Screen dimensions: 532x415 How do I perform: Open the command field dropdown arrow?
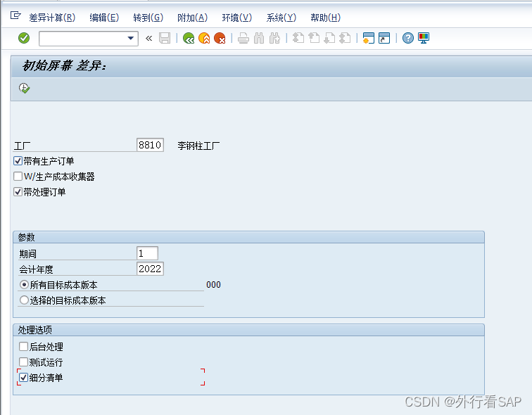click(x=130, y=38)
